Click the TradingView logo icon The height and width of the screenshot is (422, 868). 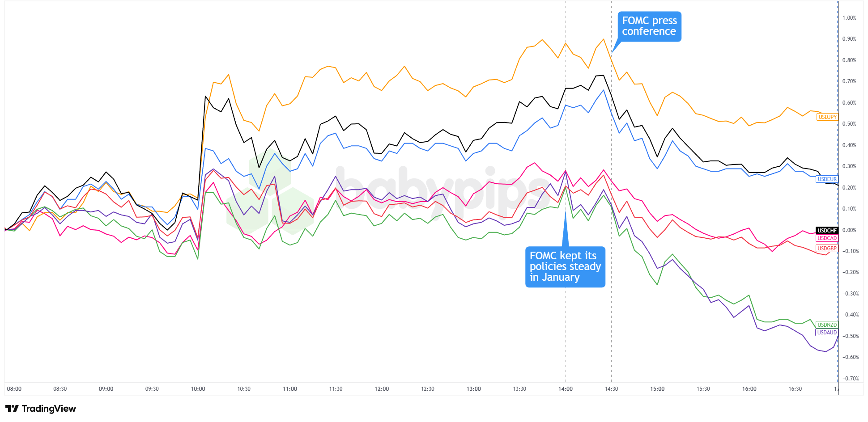tap(12, 409)
